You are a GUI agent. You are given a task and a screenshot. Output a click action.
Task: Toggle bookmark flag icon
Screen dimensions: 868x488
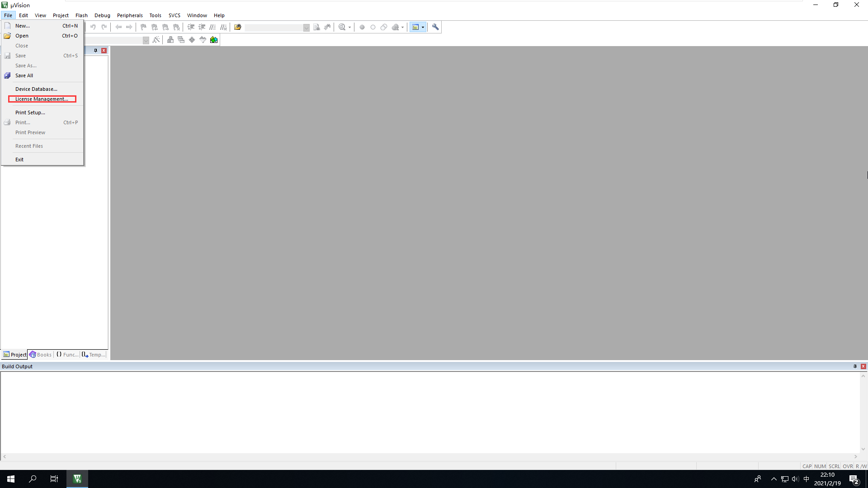[144, 27]
